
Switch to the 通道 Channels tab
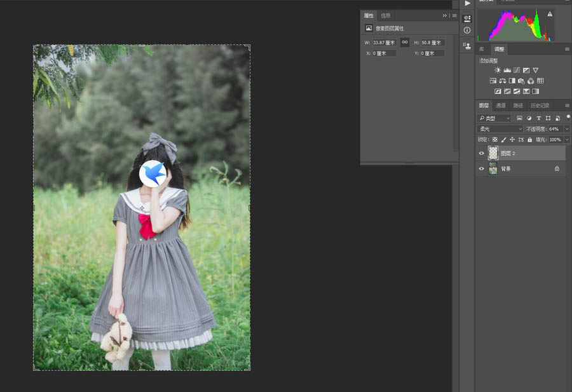click(501, 105)
